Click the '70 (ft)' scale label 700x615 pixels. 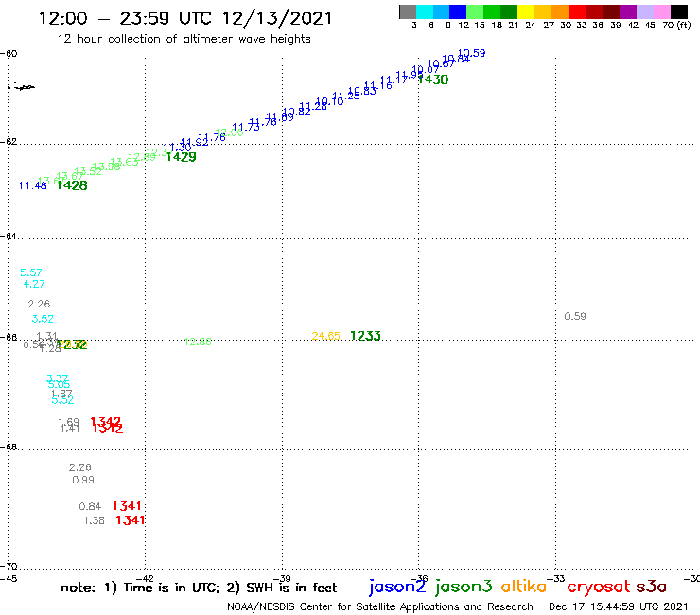[x=676, y=26]
